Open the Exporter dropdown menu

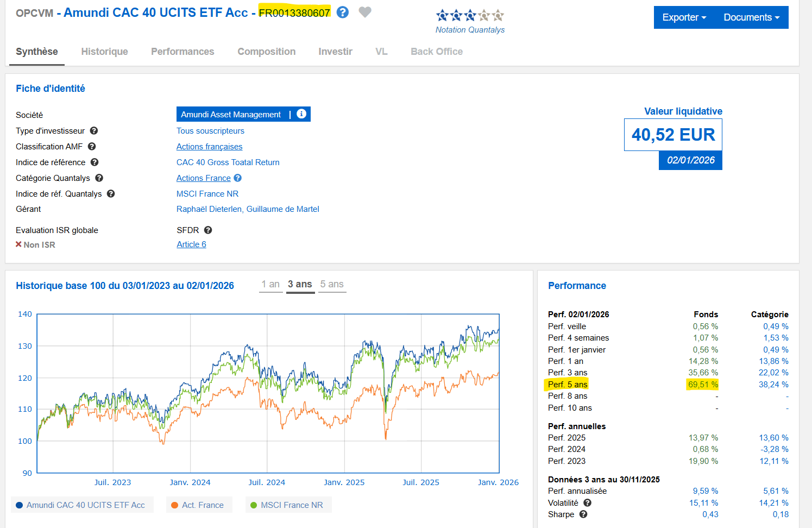[x=684, y=17]
